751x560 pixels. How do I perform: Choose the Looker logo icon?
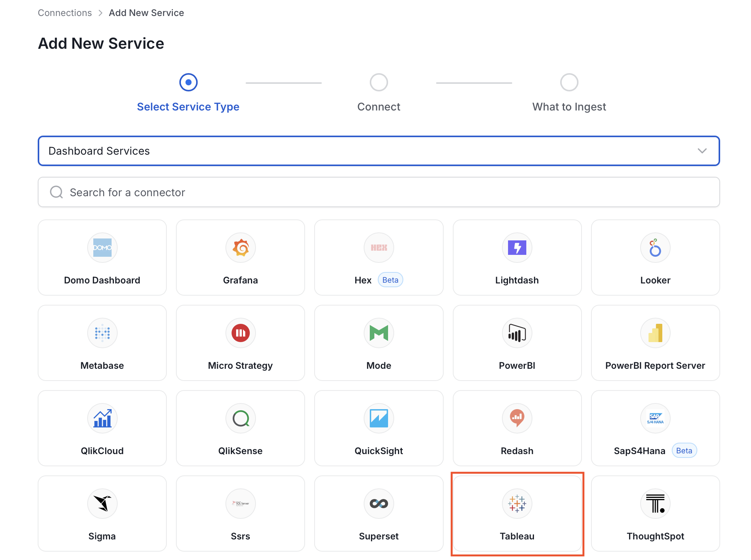pyautogui.click(x=655, y=248)
